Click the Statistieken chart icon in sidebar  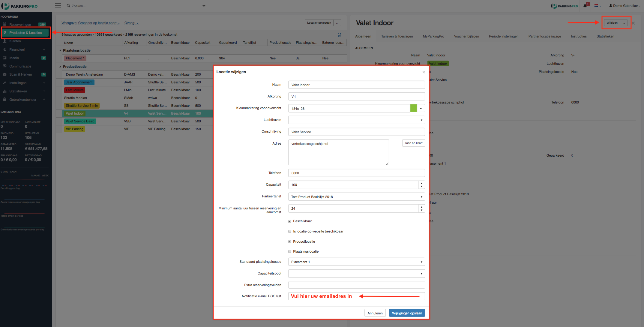(4, 91)
